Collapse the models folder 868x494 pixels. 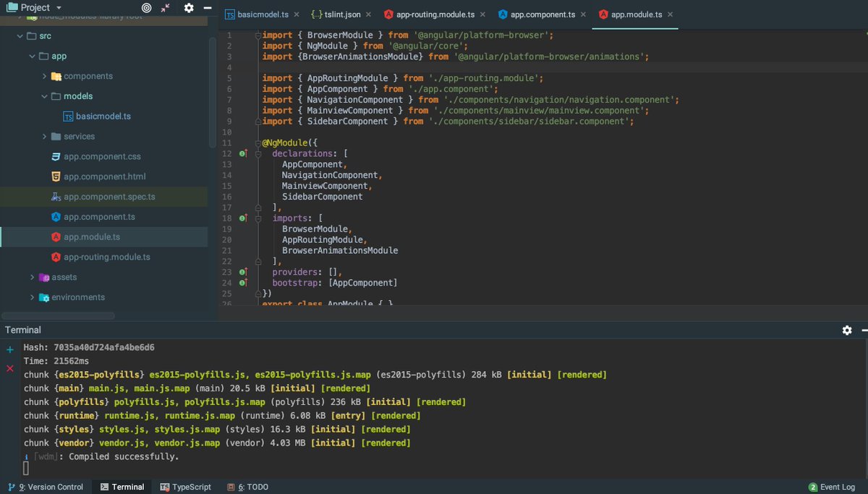point(44,96)
